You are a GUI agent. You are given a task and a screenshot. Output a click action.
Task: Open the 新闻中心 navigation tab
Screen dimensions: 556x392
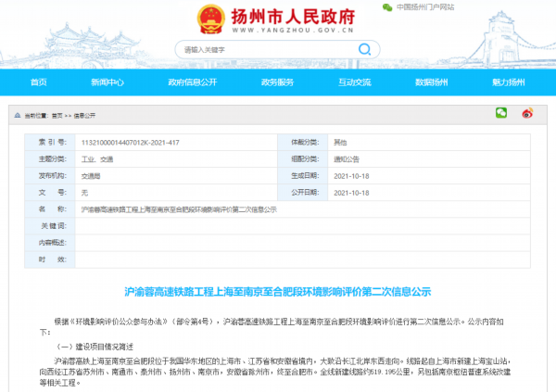[x=107, y=82]
